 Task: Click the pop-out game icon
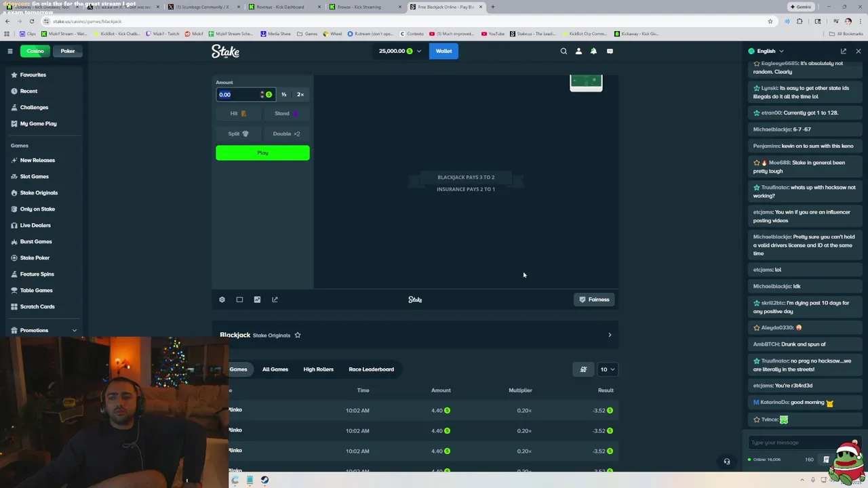click(x=275, y=300)
